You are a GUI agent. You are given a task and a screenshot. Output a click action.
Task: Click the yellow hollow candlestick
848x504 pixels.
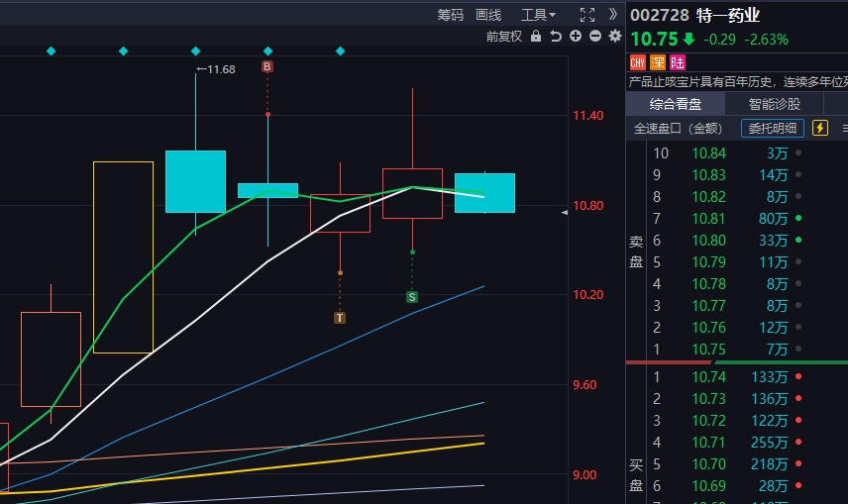pyautogui.click(x=123, y=257)
